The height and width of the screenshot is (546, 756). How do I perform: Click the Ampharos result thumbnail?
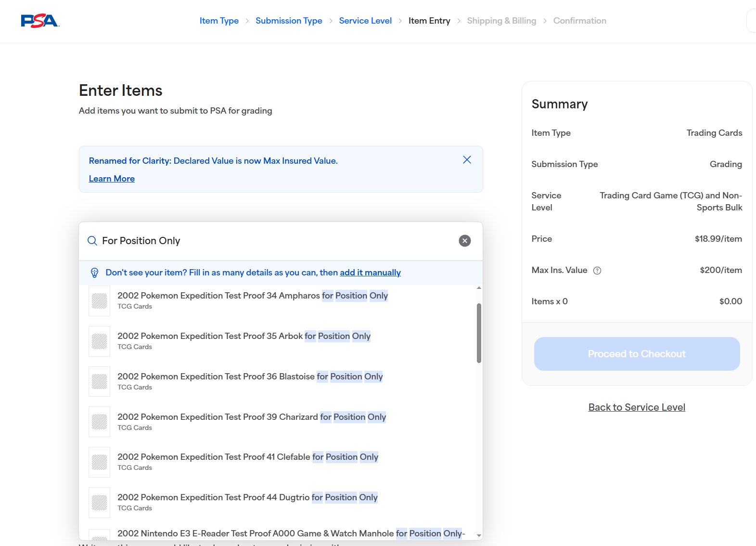[100, 301]
